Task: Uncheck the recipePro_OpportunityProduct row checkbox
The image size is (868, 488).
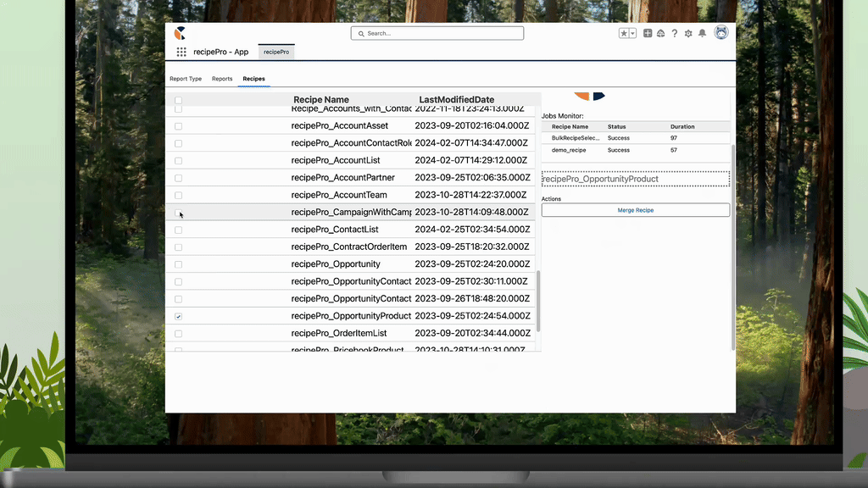Action: point(178,317)
